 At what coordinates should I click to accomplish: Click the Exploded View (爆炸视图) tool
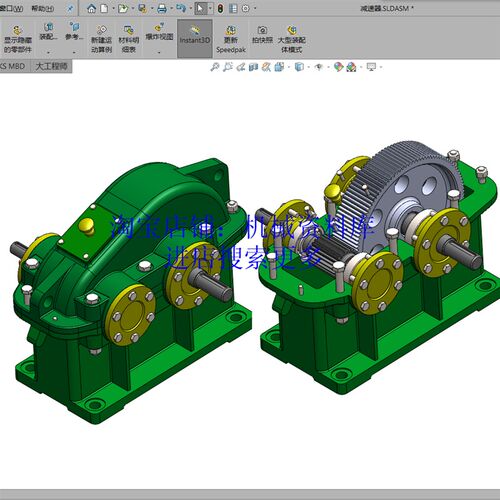[x=159, y=32]
